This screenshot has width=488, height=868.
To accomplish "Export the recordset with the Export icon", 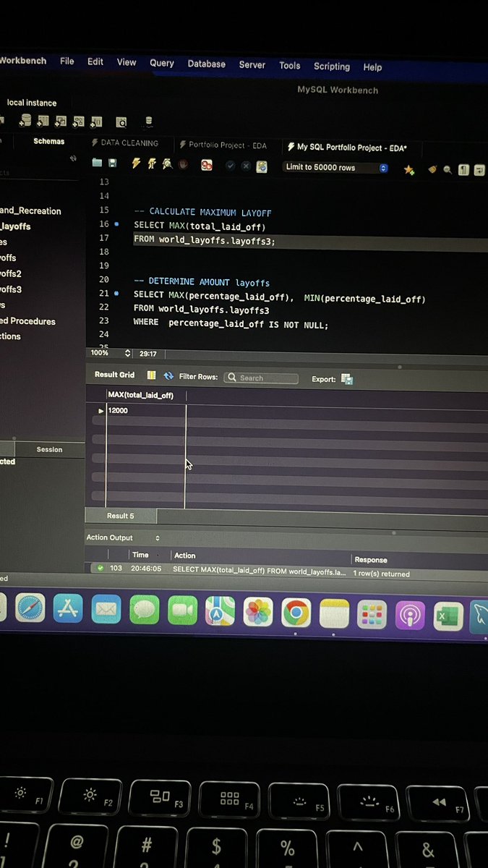I will tap(346, 379).
